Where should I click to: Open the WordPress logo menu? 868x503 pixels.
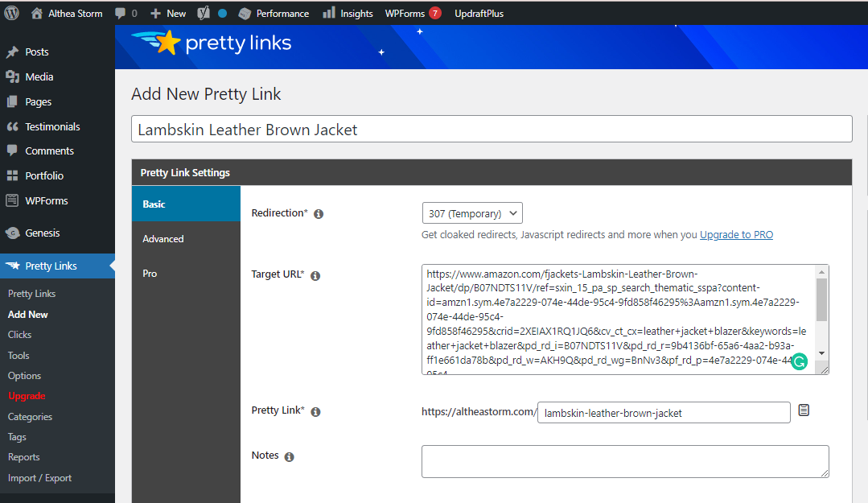tap(11, 14)
